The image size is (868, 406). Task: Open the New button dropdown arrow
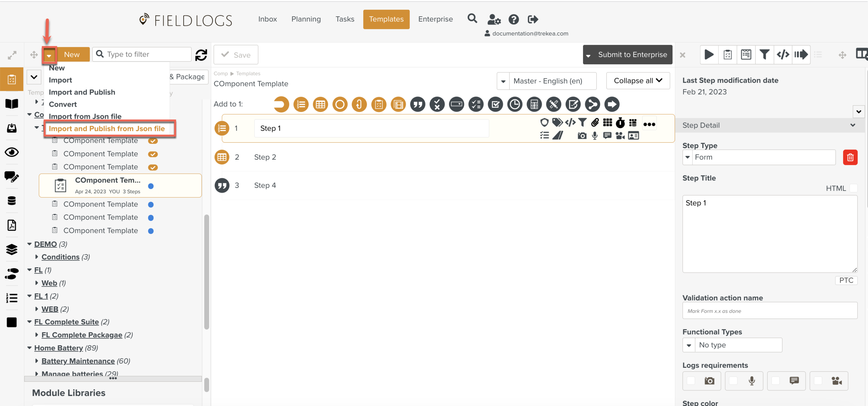[x=49, y=55]
